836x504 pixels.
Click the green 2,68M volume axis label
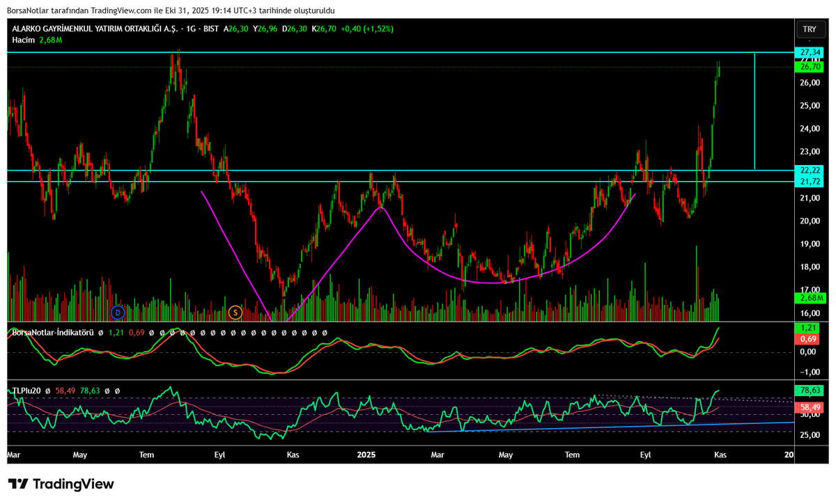pyautogui.click(x=810, y=298)
